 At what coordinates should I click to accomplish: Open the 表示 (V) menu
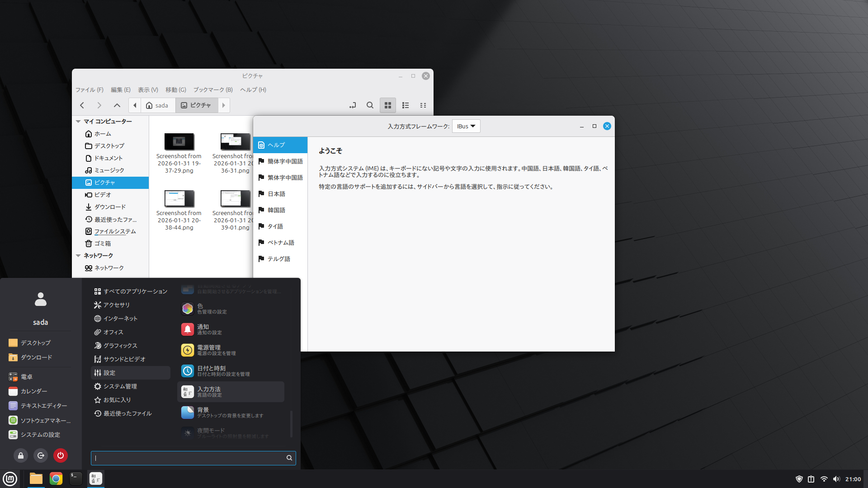[x=148, y=89]
